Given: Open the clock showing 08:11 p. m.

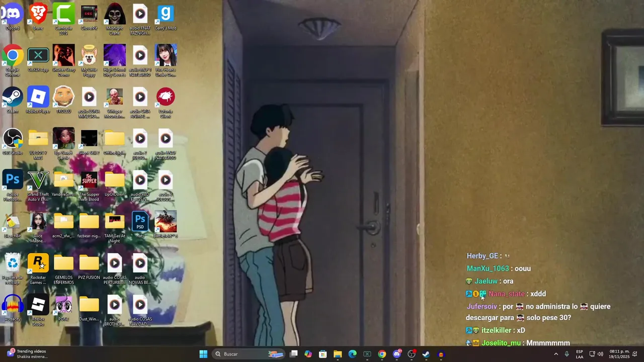Looking at the screenshot, I should (x=619, y=354).
